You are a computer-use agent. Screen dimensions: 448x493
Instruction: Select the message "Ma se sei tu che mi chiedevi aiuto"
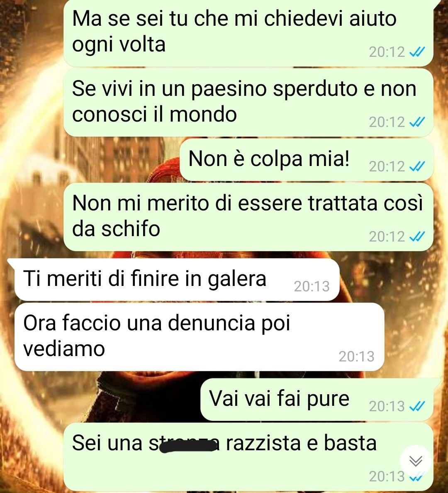[248, 33]
